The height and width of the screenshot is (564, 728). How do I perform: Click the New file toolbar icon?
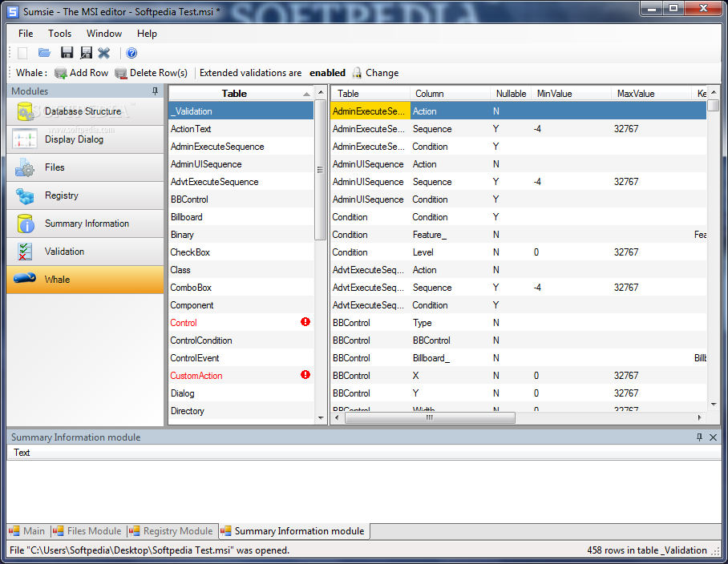22,53
